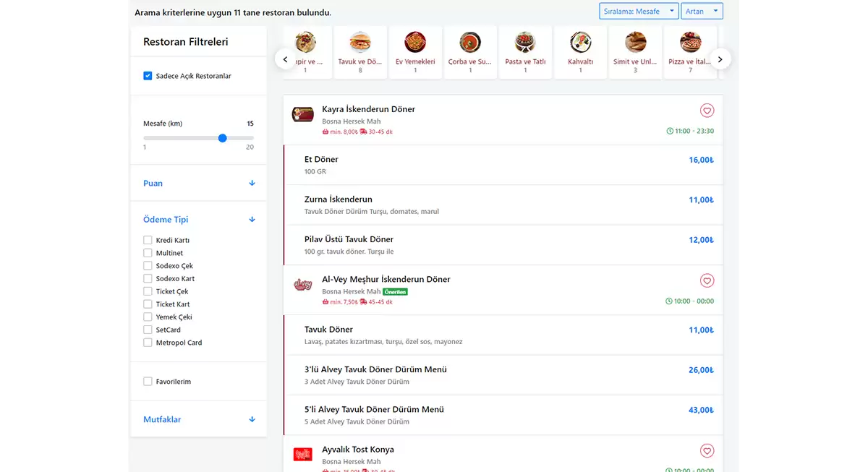Tick the Favorilerim checkbox
Screen dimensions: 868x472
coord(148,382)
